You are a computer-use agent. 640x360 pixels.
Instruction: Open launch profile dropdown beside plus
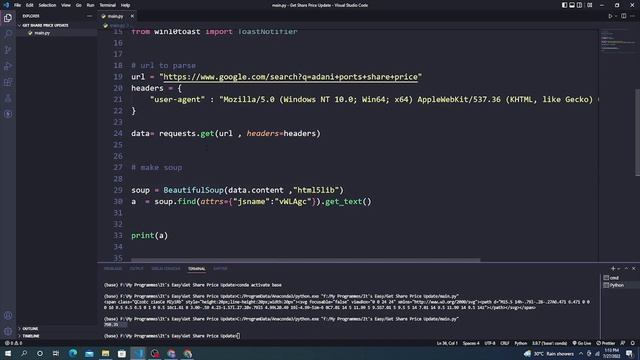(x=619, y=269)
